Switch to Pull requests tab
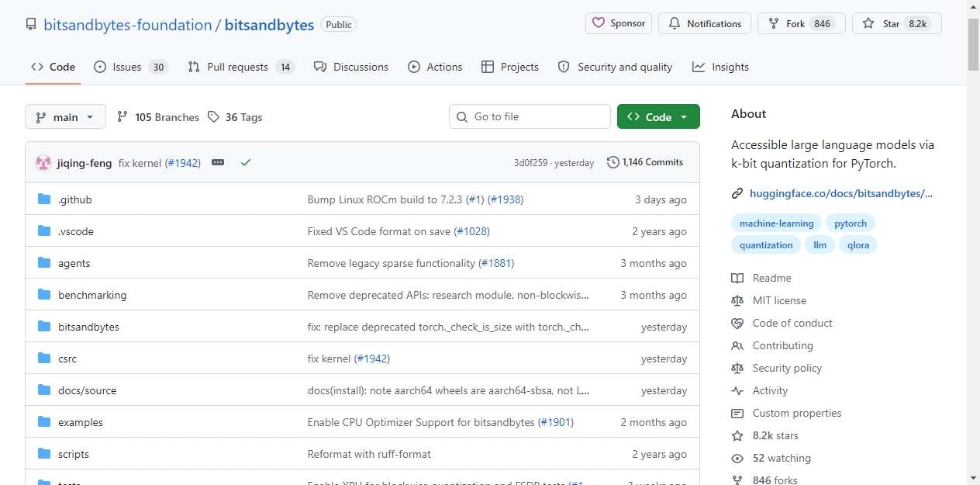The height and width of the screenshot is (485, 980). [241, 67]
